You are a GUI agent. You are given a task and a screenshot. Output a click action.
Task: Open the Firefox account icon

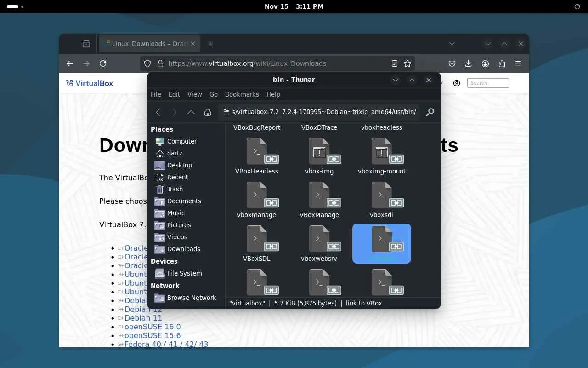click(x=485, y=63)
